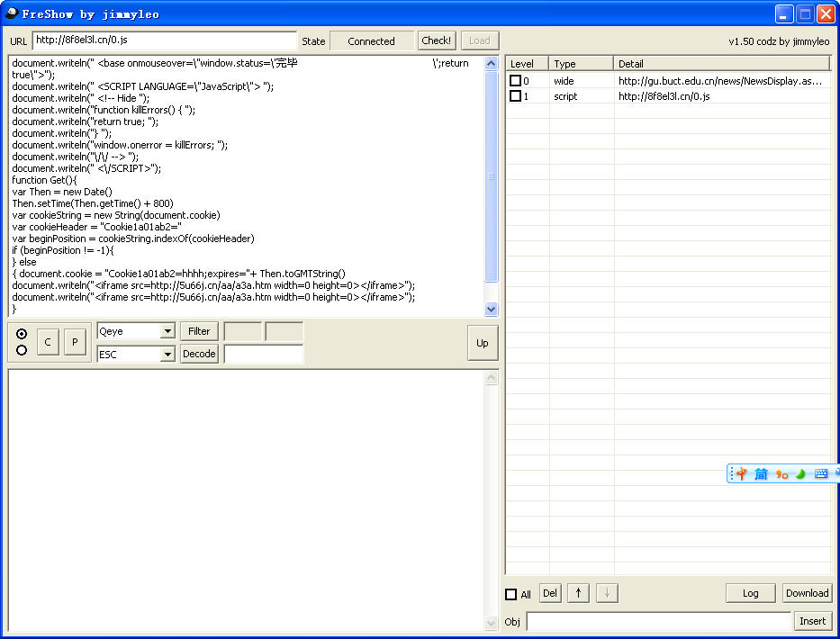
Task: Click the Del button
Action: [549, 593]
